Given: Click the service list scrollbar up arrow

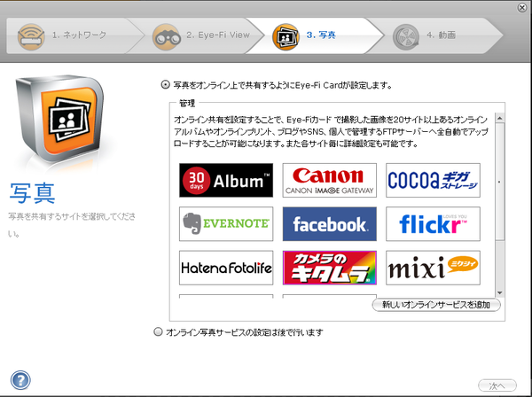Looking at the screenshot, I should point(499,118).
